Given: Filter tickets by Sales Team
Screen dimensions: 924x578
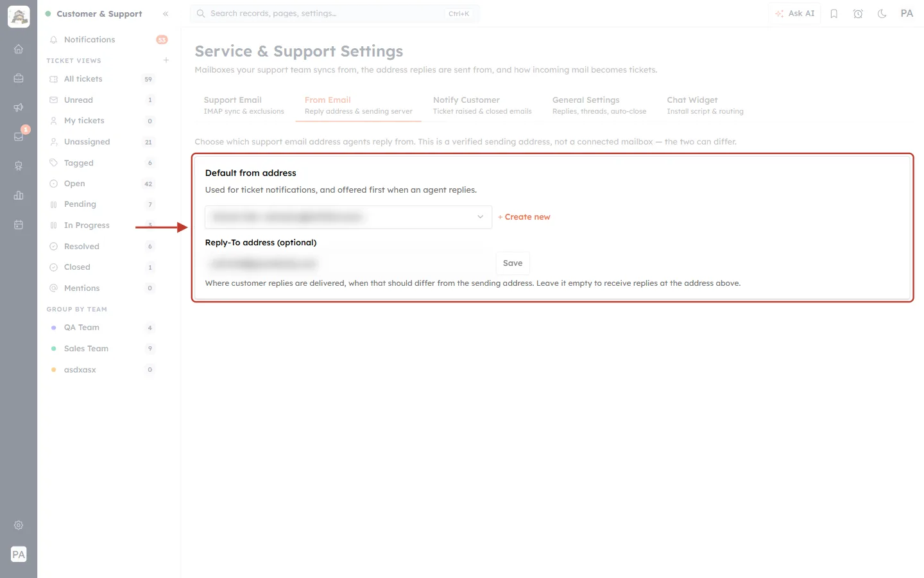Looking at the screenshot, I should (101, 349).
